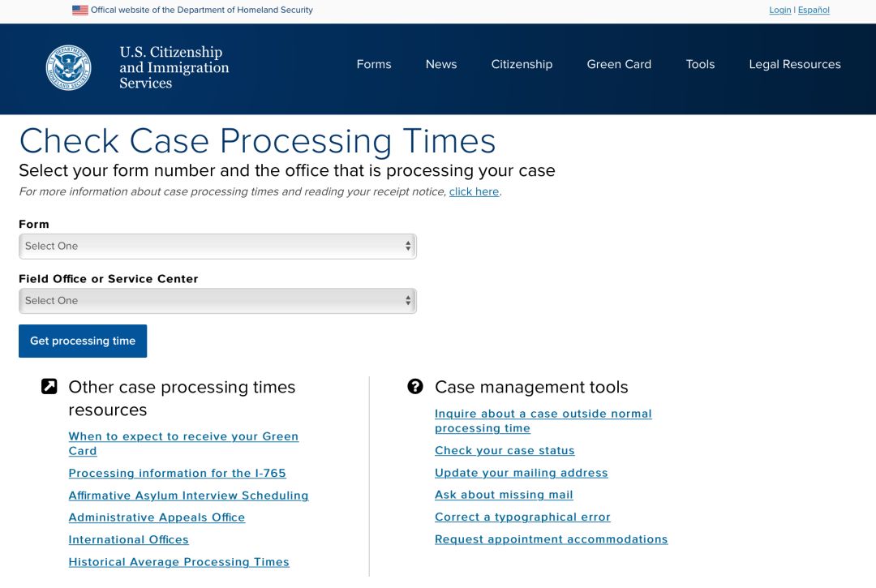The image size is (876, 588).
Task: Open the Form dropdown
Action: click(x=217, y=247)
